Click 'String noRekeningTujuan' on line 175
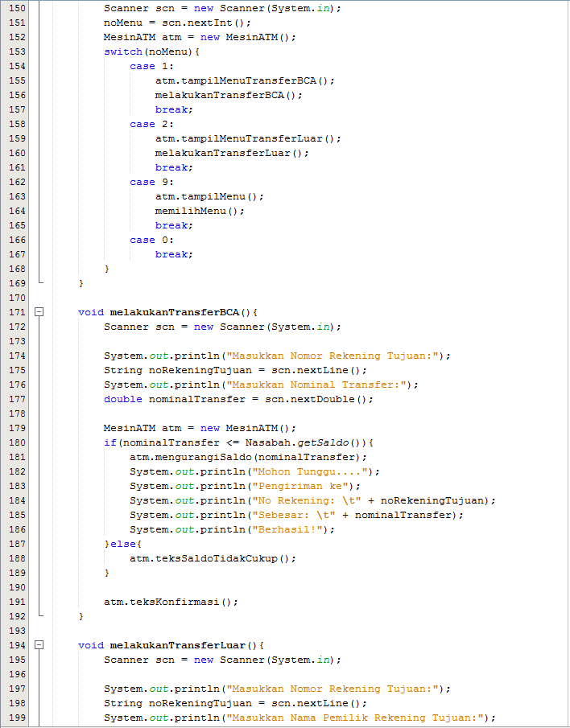 click(178, 371)
